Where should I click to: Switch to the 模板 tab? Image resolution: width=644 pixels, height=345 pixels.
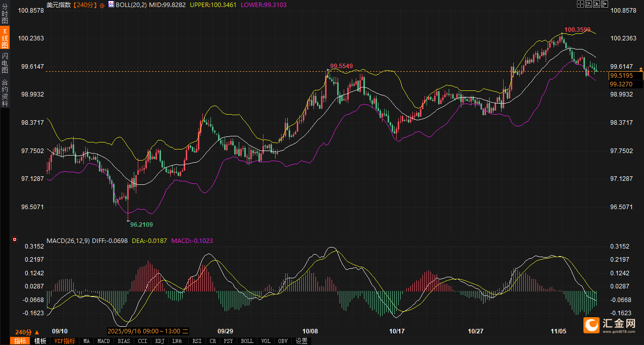pyautogui.click(x=40, y=341)
